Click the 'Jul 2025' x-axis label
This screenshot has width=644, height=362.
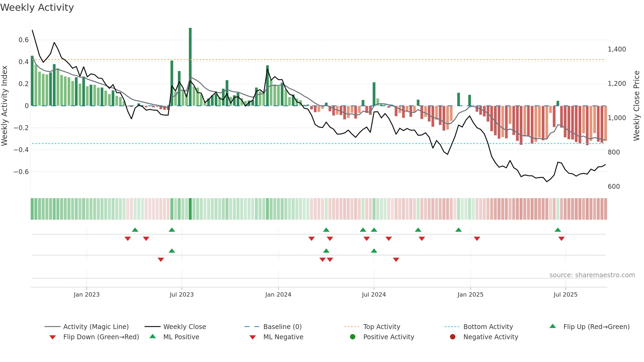click(x=565, y=294)
